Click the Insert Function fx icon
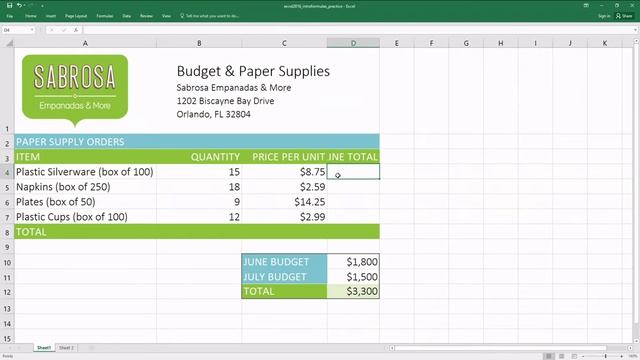Viewport: 640px width, 360px height. pos(76,30)
